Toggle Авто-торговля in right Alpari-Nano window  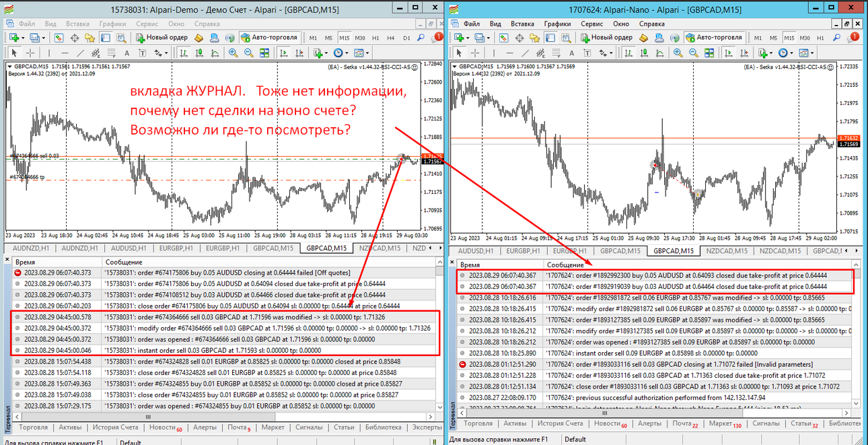pos(713,37)
